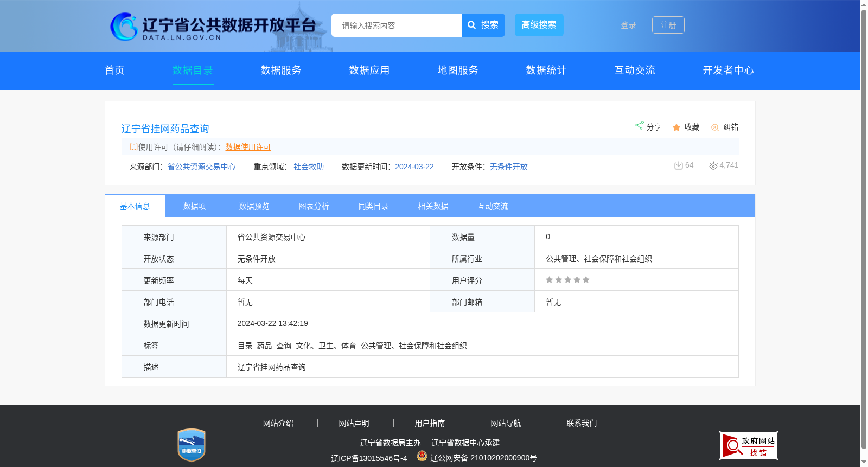Open the top nav 互动交流 menu
868x467 pixels.
[635, 71]
